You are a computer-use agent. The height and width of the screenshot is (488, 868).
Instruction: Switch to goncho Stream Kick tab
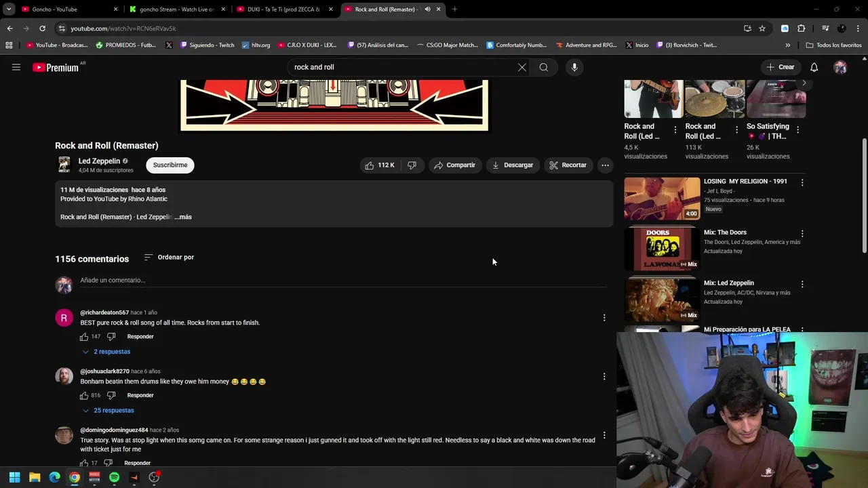click(x=177, y=9)
